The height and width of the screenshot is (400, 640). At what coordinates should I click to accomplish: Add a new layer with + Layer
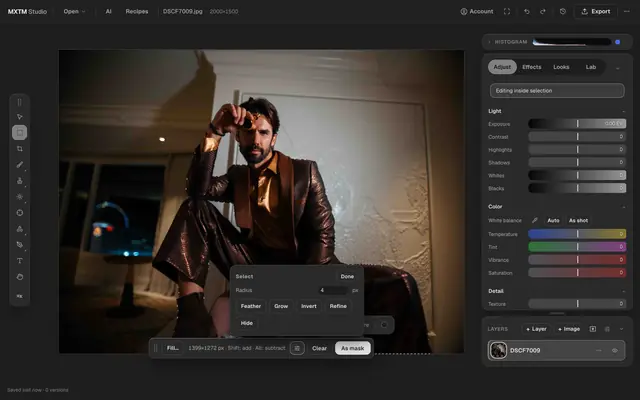click(536, 329)
